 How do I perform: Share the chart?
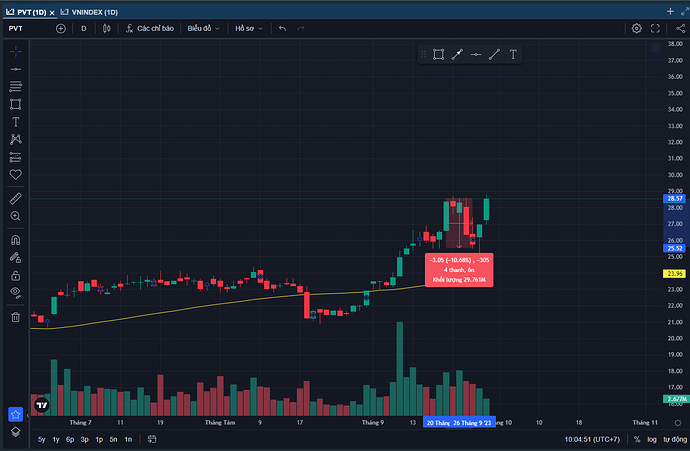coord(680,29)
